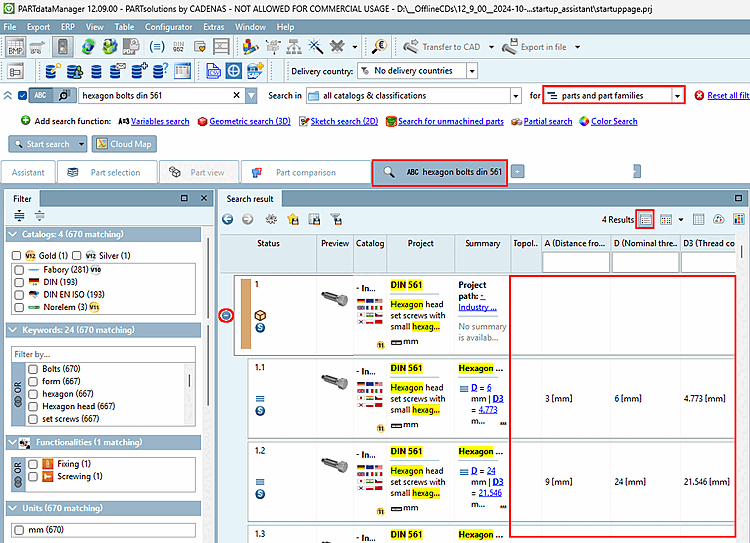This screenshot has width=750, height=543.
Task: Check the DIN (193) checkbox
Action: (19, 282)
